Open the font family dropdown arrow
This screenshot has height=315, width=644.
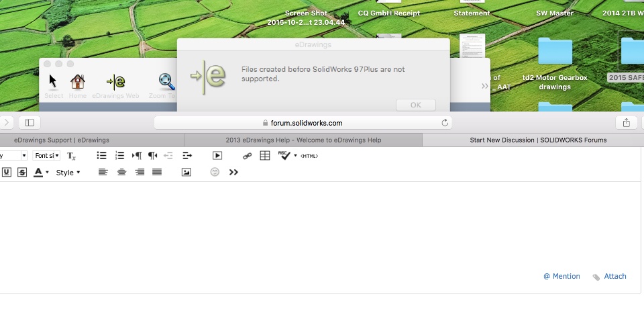tap(24, 156)
